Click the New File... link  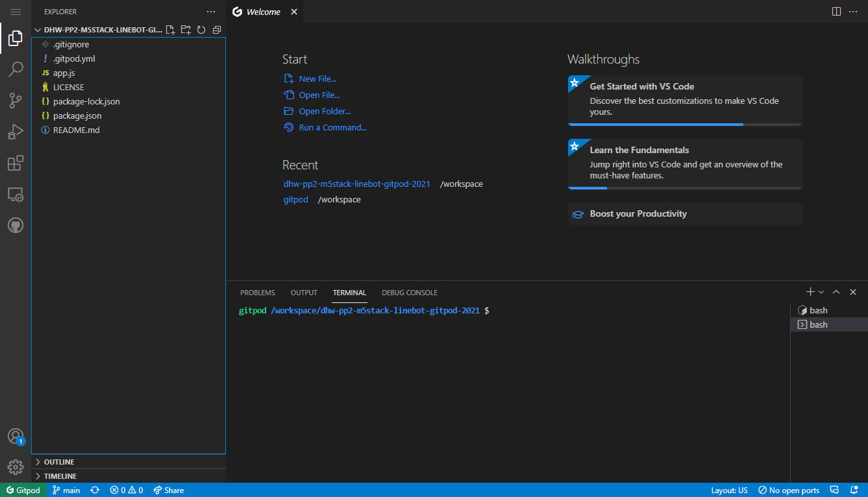(317, 79)
